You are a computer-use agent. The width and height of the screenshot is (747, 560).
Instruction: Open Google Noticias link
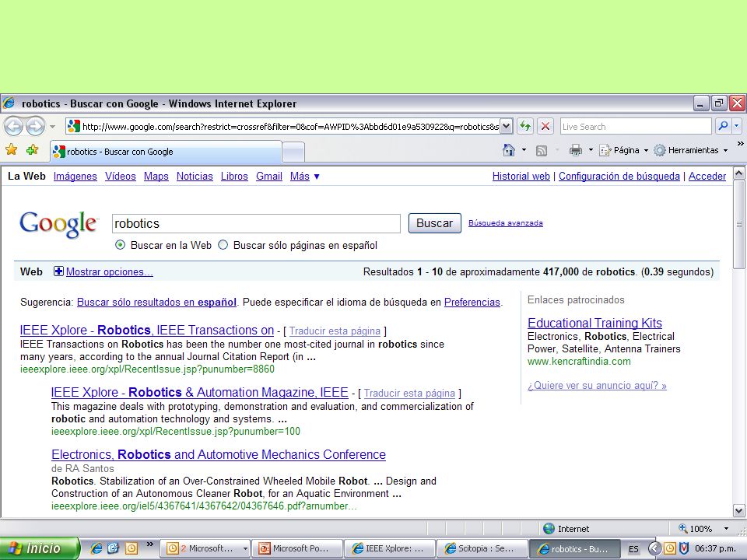pos(195,177)
